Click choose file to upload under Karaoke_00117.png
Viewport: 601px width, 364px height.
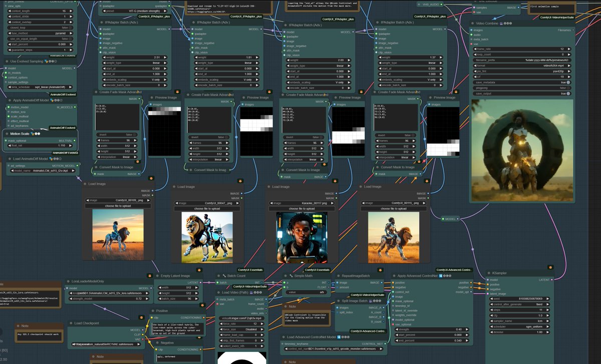click(x=300, y=208)
